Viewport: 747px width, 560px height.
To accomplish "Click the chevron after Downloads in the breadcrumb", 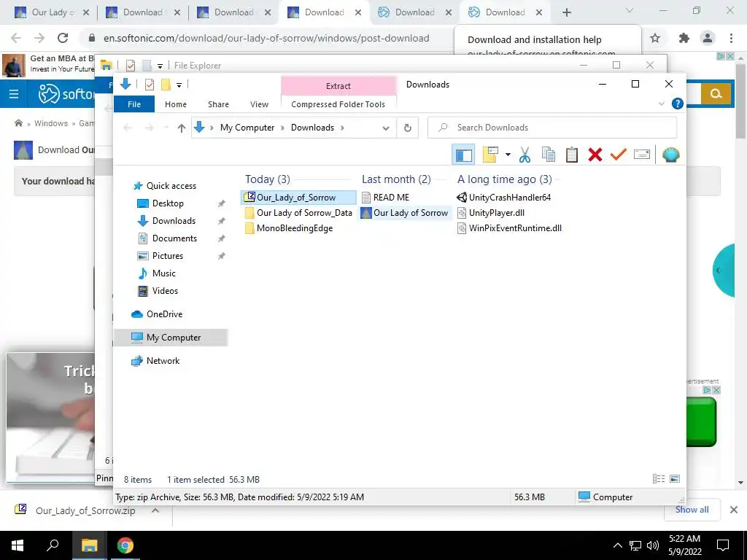I will click(342, 128).
